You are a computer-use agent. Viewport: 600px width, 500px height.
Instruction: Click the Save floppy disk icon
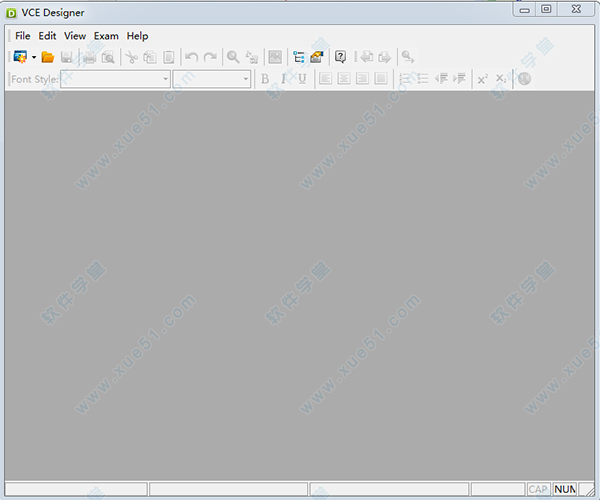click(x=67, y=57)
